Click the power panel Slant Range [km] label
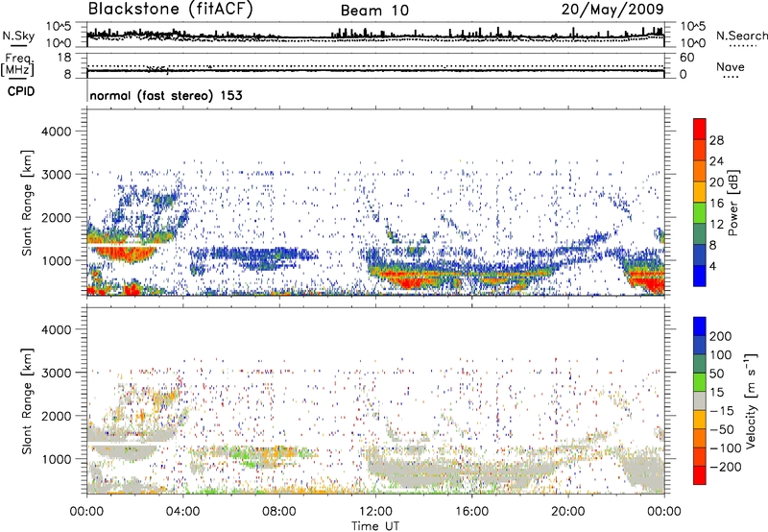Viewport: 768px width, 532px height. pyautogui.click(x=27, y=203)
